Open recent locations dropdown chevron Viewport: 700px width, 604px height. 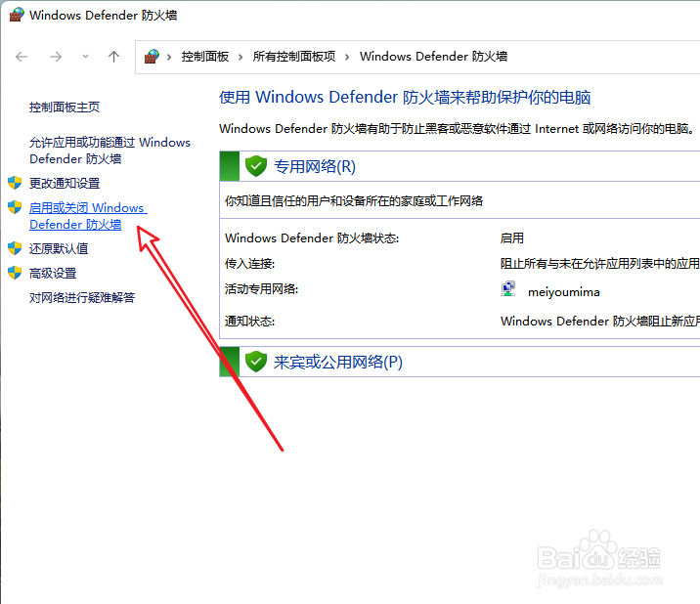point(85,57)
